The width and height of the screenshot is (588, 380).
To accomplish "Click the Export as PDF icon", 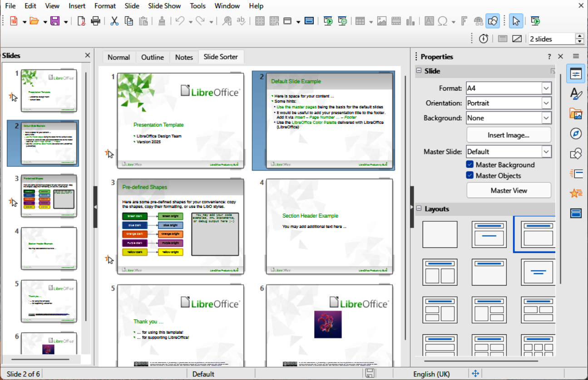I will 81,21.
